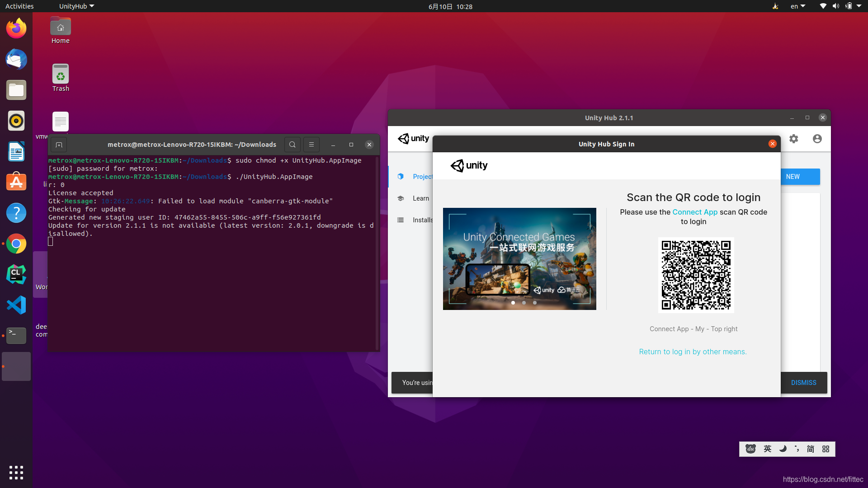This screenshot has height=488, width=868.
Task: Open the UnityHub app menu
Action: coord(76,6)
